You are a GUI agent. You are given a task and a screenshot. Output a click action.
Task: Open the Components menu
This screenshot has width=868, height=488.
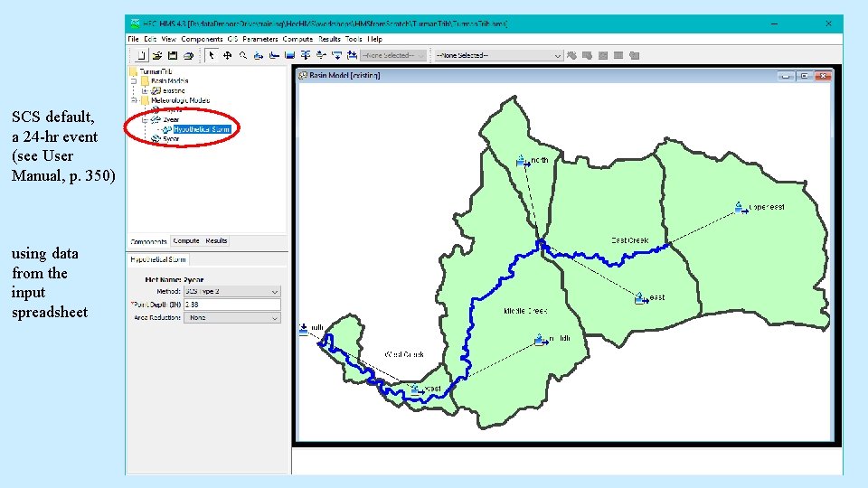pyautogui.click(x=202, y=39)
